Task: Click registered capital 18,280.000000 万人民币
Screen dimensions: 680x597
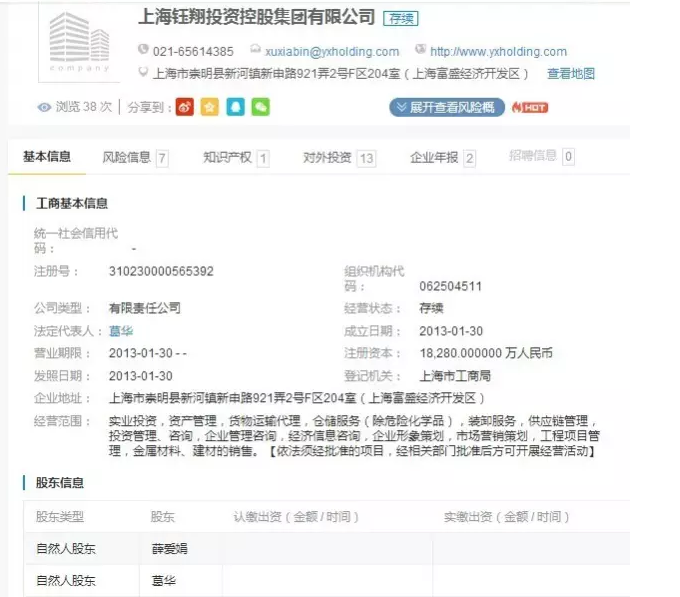Action: pos(486,353)
